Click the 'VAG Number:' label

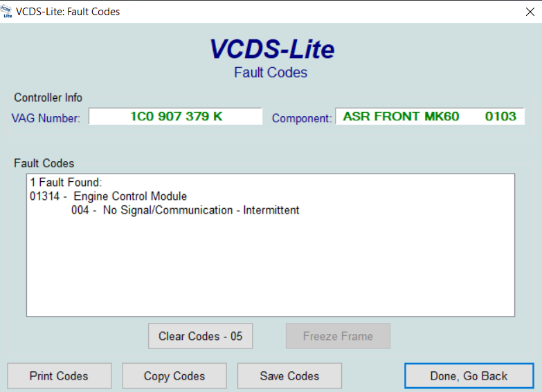coord(46,118)
